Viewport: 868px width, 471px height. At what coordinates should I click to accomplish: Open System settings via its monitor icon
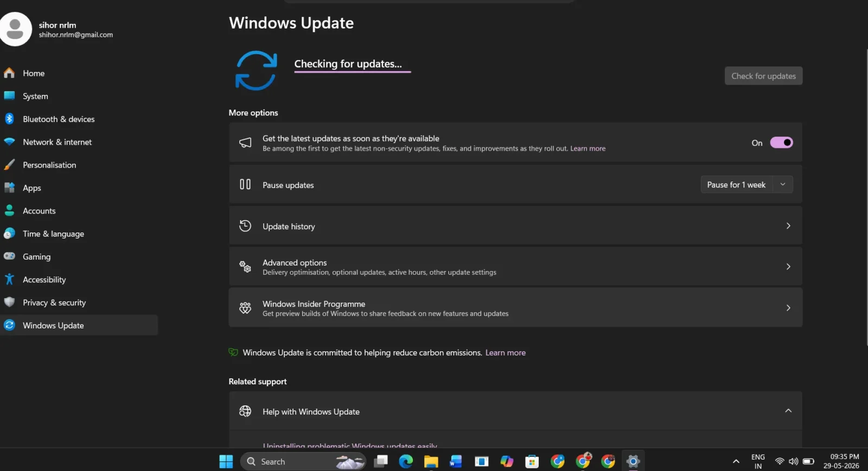(9, 96)
